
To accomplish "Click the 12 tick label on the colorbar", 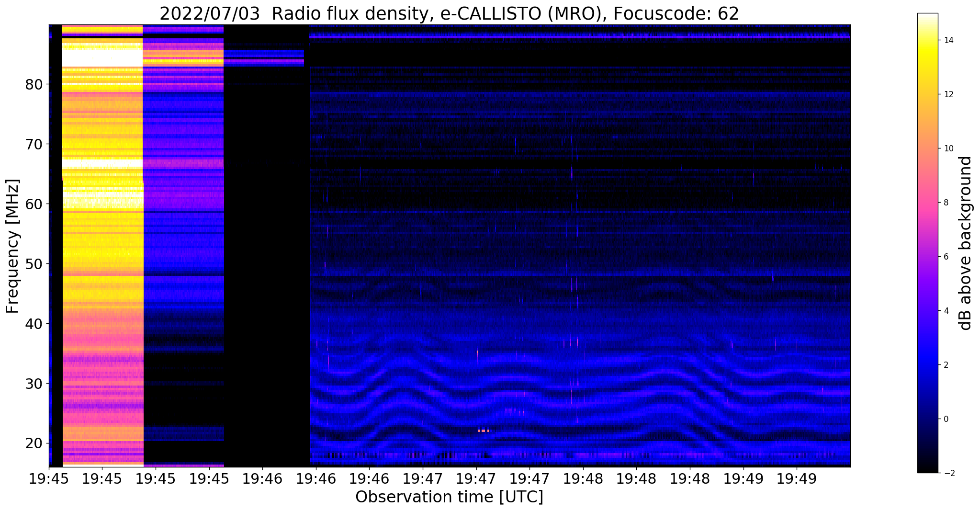I will pos(948,94).
